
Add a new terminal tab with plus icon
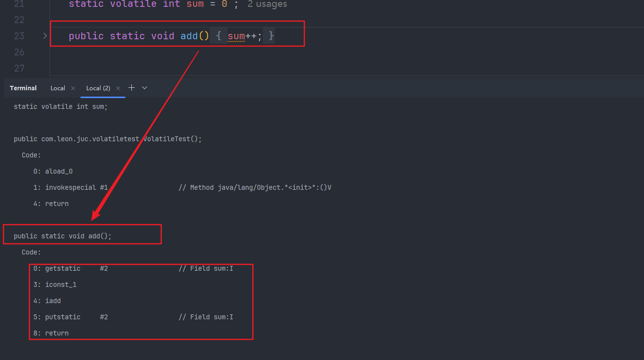(131, 88)
